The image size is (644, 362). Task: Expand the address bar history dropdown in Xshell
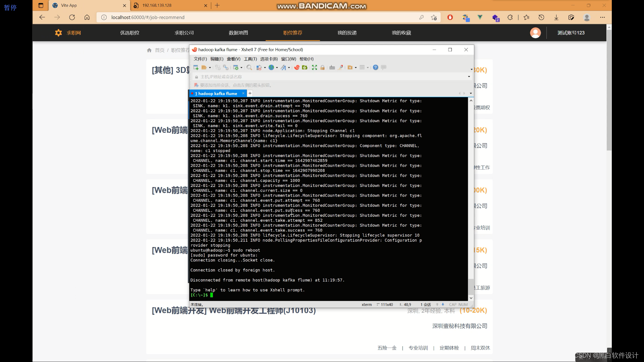point(469,77)
